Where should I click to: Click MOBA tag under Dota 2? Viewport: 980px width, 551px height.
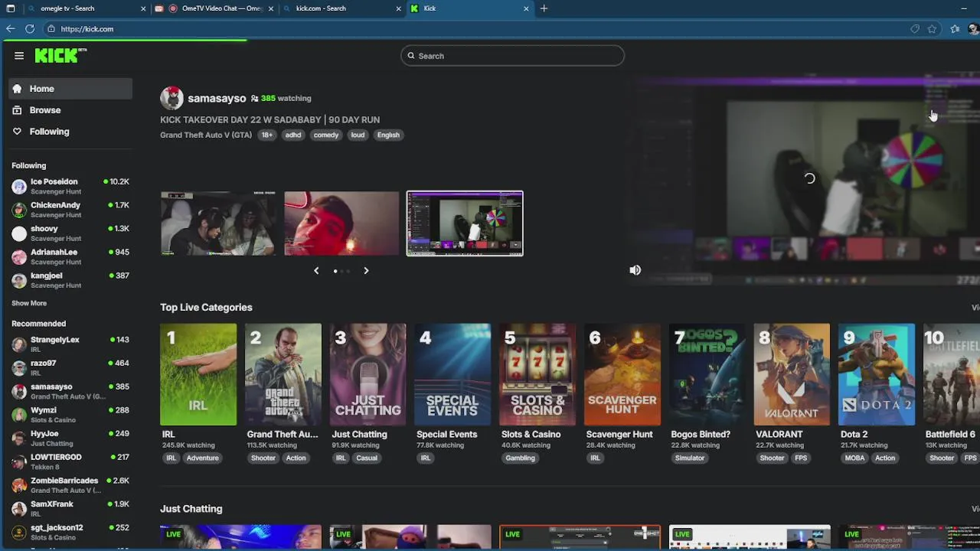(854, 458)
